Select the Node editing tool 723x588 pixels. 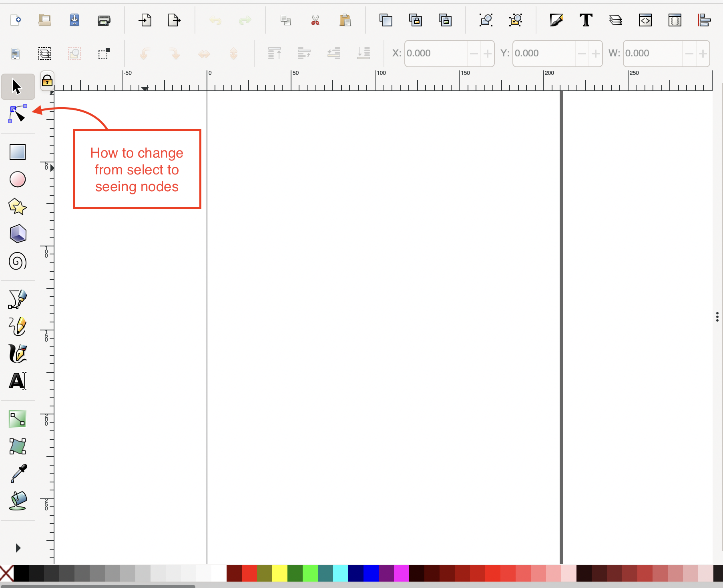(18, 115)
